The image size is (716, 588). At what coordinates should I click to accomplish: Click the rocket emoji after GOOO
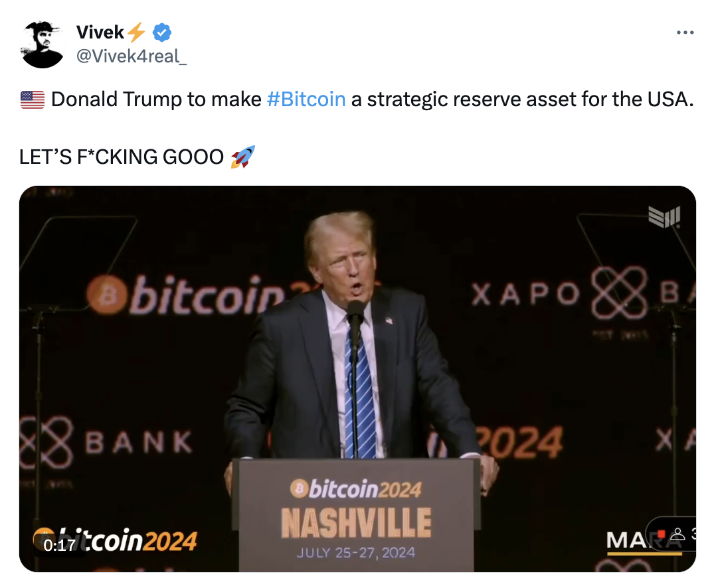tap(242, 157)
